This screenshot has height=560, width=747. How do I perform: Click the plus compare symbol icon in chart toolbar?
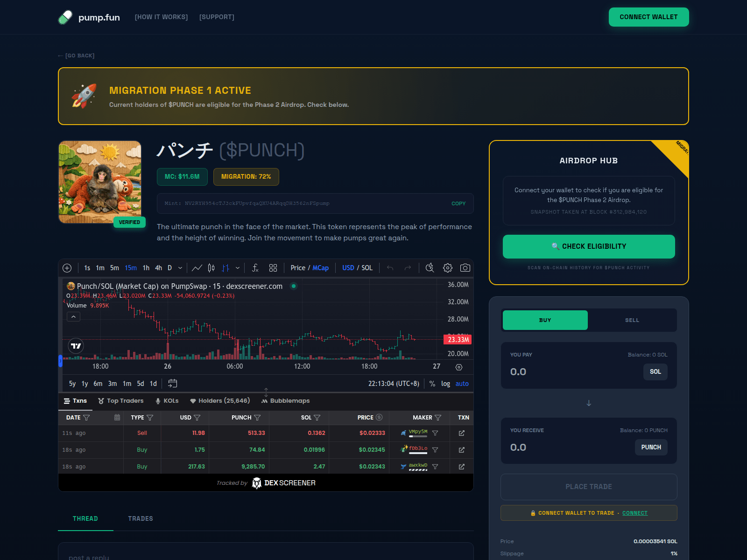coord(67,268)
